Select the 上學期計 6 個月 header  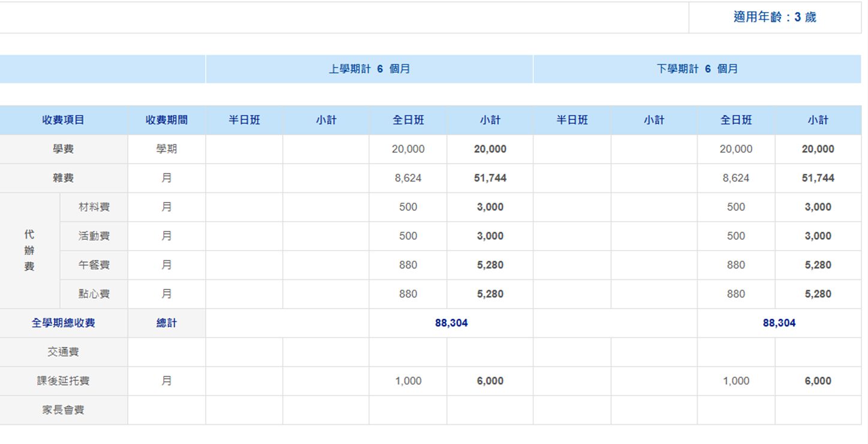coord(369,69)
